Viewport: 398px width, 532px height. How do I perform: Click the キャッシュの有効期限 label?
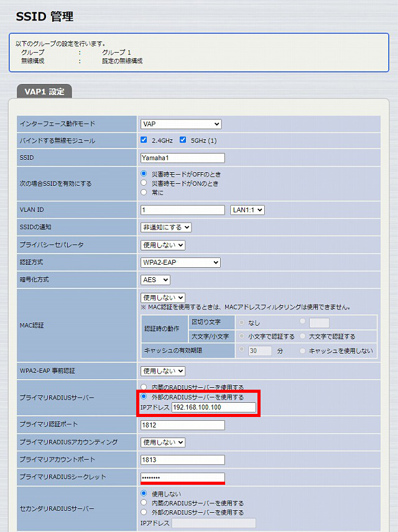tap(173, 351)
